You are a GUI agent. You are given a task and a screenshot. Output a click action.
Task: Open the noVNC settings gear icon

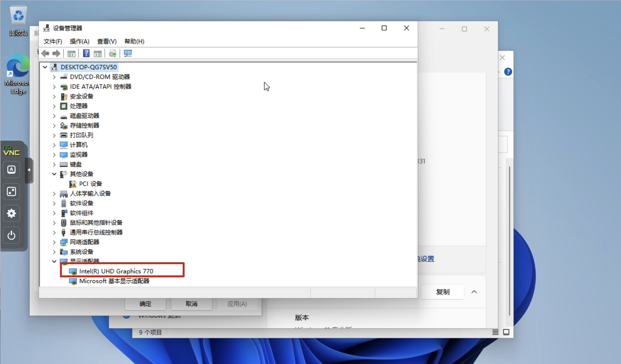(11, 213)
